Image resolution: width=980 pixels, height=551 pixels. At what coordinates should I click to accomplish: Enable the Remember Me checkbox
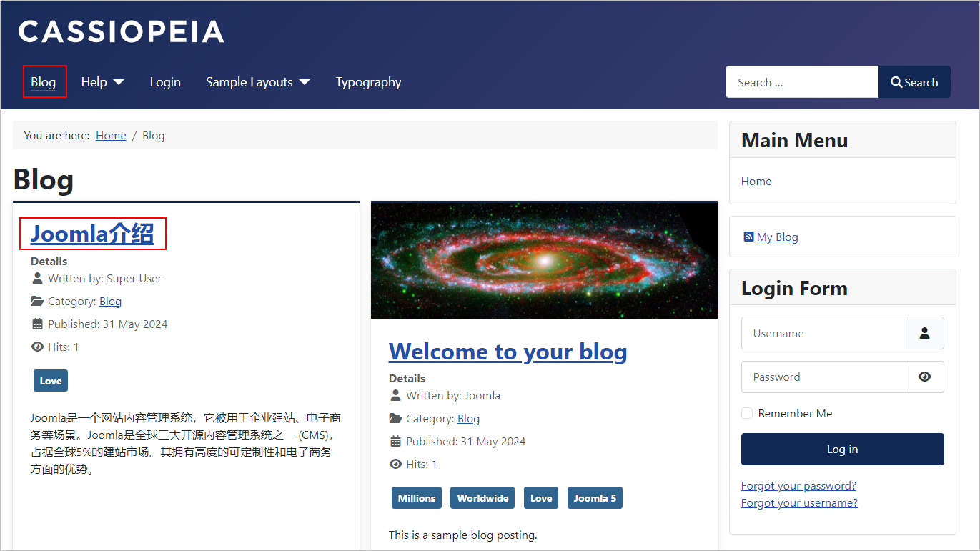(x=747, y=413)
